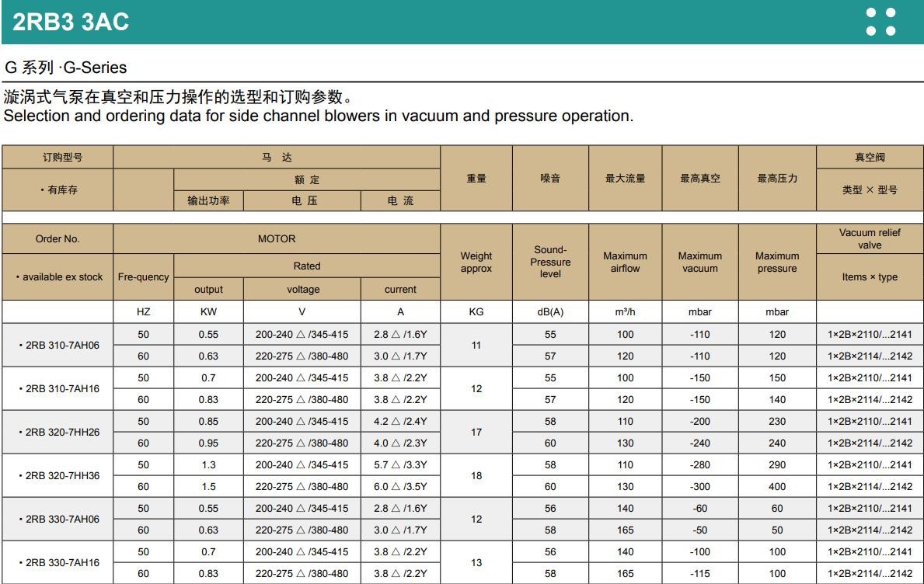This screenshot has width=924, height=584.
Task: Click the maximum vacuum value '-300'
Action: 700,487
